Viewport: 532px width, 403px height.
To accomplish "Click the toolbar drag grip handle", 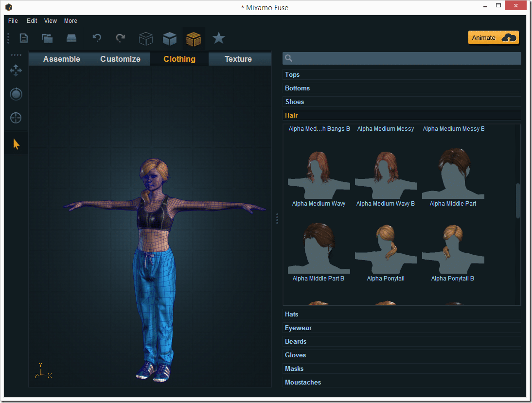I will (8, 38).
